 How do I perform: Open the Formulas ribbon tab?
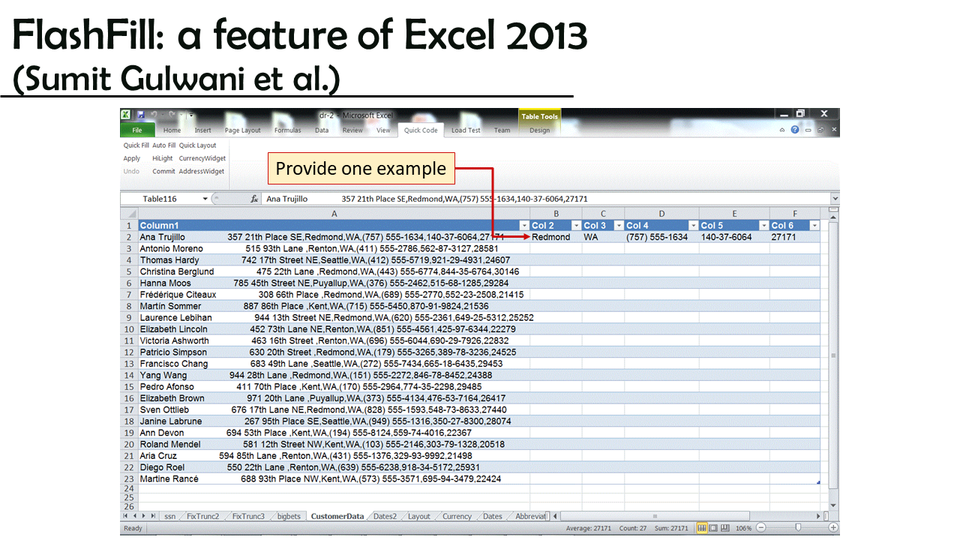(x=288, y=130)
